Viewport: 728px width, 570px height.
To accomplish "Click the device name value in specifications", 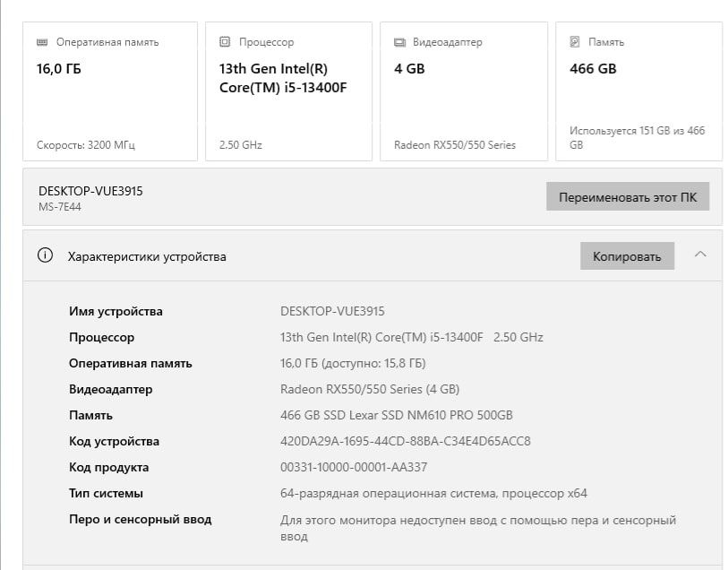I will point(332,311).
